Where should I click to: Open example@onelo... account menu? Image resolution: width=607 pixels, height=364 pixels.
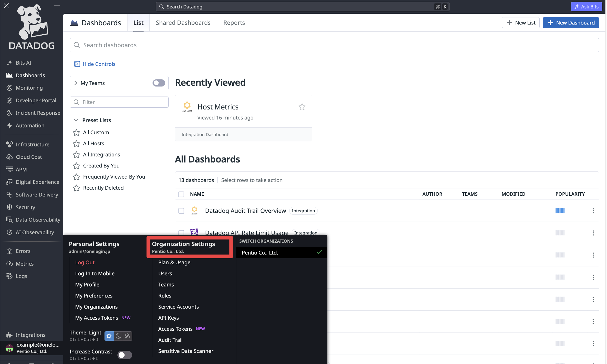(x=32, y=348)
